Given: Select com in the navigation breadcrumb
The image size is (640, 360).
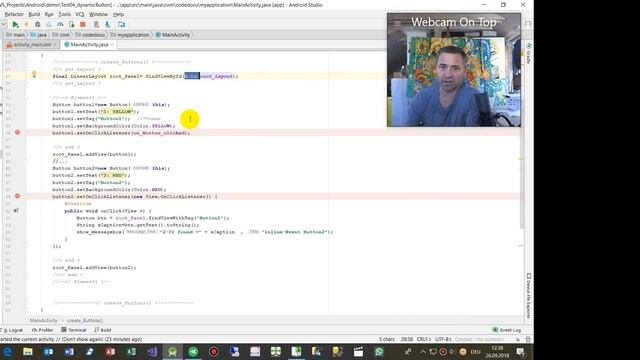Looking at the screenshot, I should 61,35.
